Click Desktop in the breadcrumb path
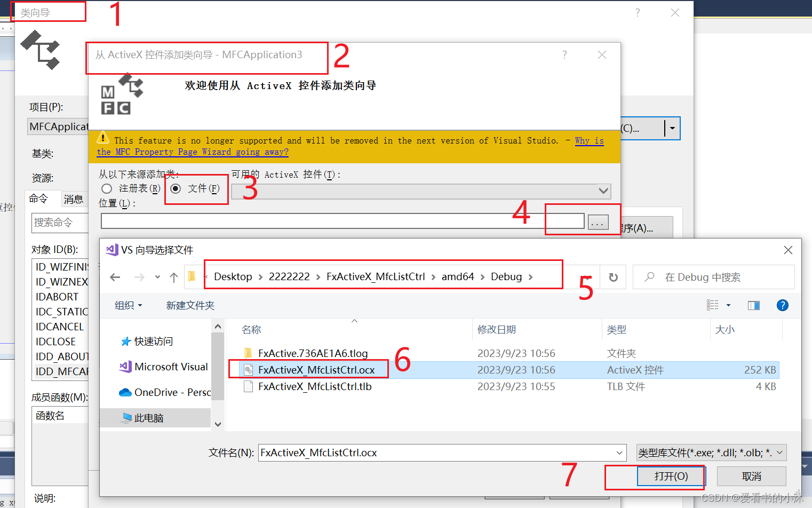Image resolution: width=812 pixels, height=508 pixels. 233,276
